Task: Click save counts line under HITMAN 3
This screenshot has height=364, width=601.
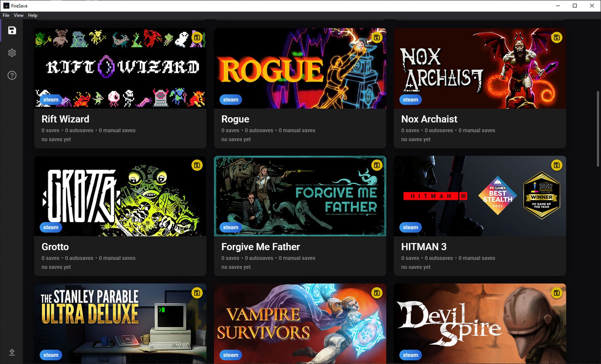Action: click(x=448, y=258)
